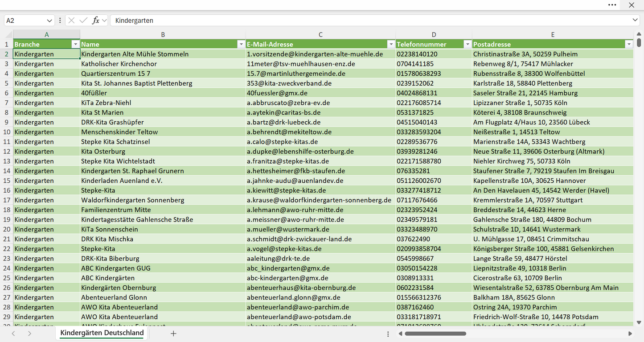Select address Karlstraße 18, 58840 Plettenberg

tap(553, 83)
